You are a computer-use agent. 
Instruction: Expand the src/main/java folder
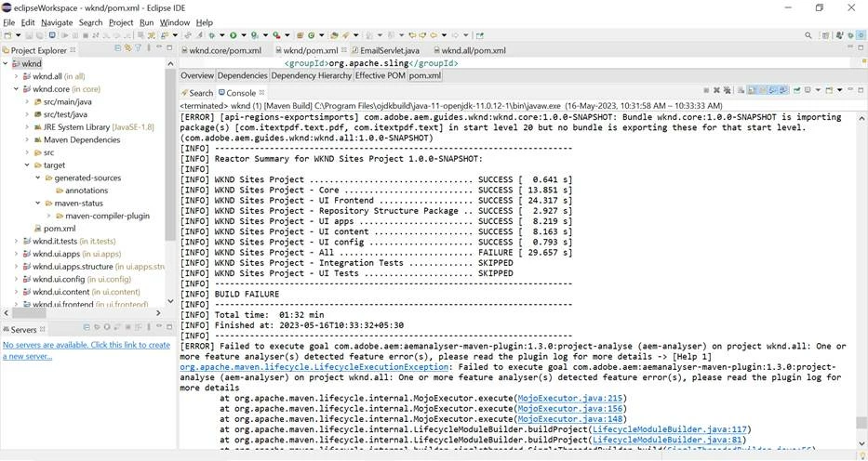(x=27, y=101)
